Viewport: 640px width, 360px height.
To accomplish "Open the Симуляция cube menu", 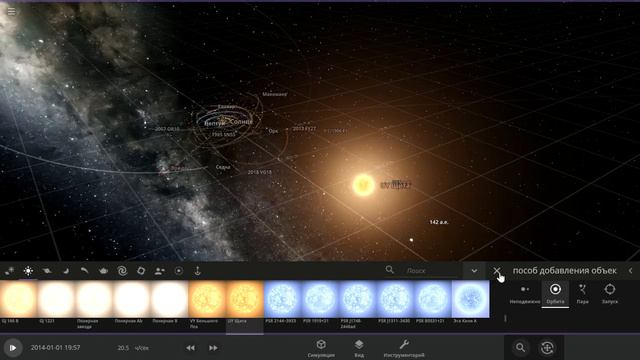I will point(321,348).
